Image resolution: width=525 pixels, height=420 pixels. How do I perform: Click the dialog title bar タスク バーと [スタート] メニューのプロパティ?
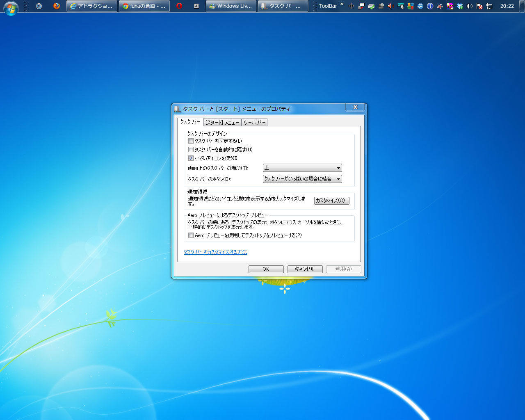coord(237,109)
